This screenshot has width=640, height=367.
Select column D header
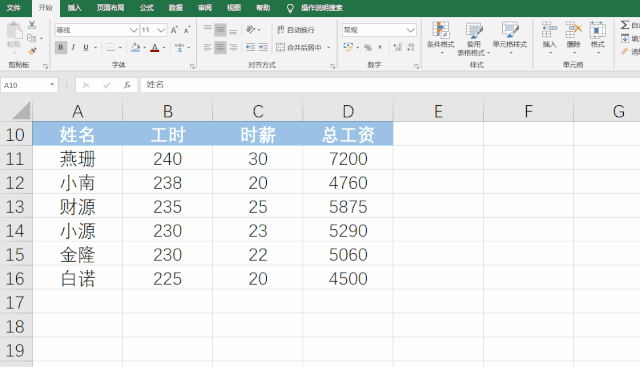(348, 111)
